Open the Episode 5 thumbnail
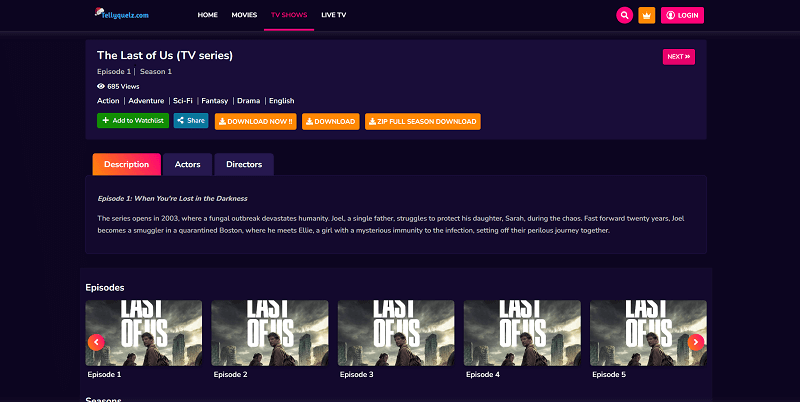Viewport: 800px width, 402px height. [x=648, y=333]
